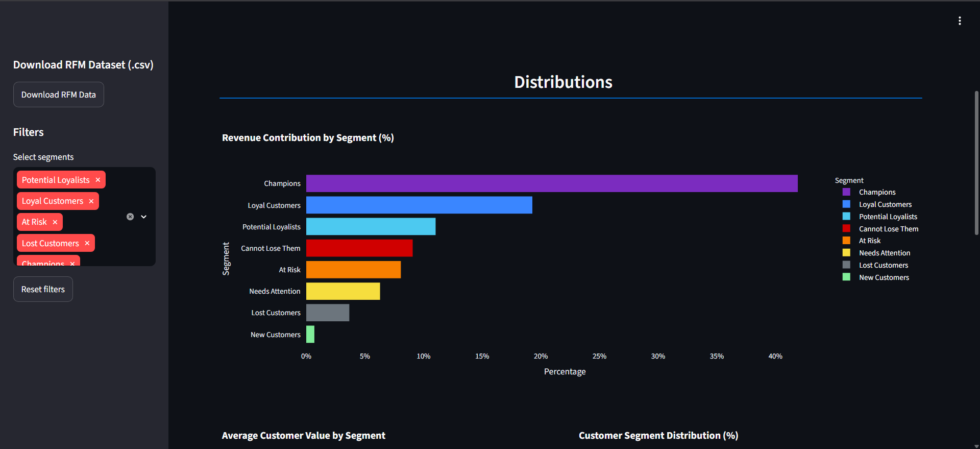This screenshot has height=449, width=980.
Task: Click the Distributions page heading
Action: (563, 82)
